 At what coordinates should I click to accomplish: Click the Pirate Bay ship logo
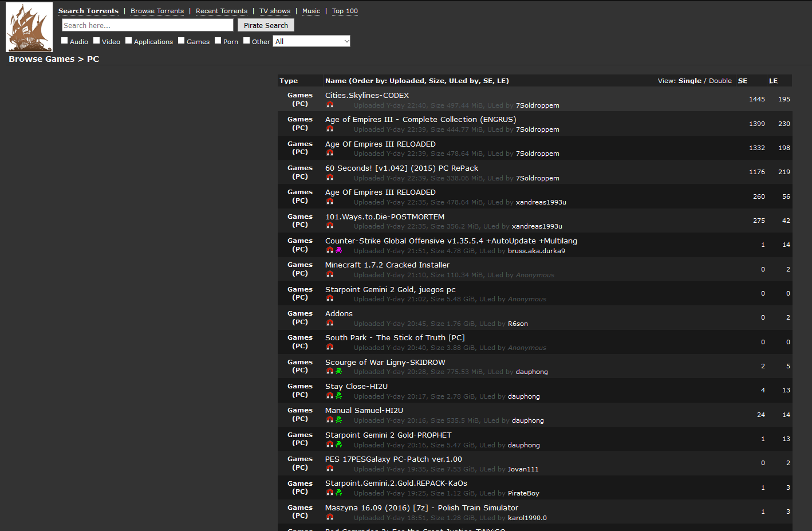click(29, 27)
